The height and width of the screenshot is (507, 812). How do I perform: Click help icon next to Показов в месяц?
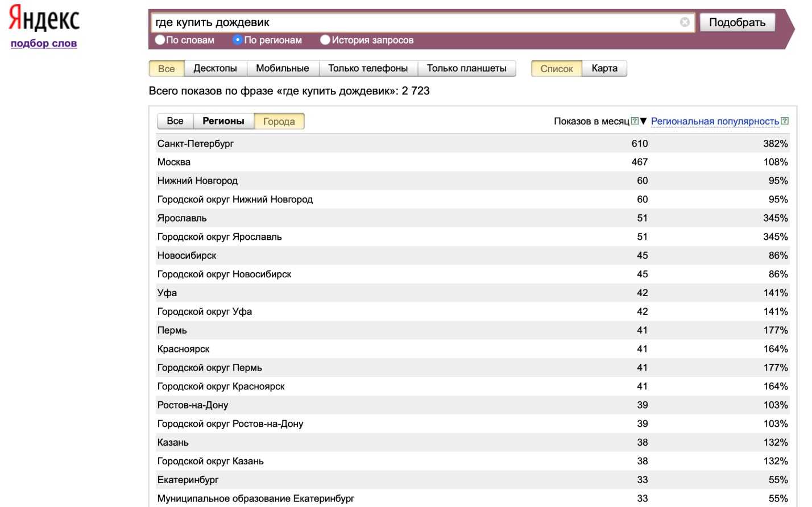click(635, 121)
